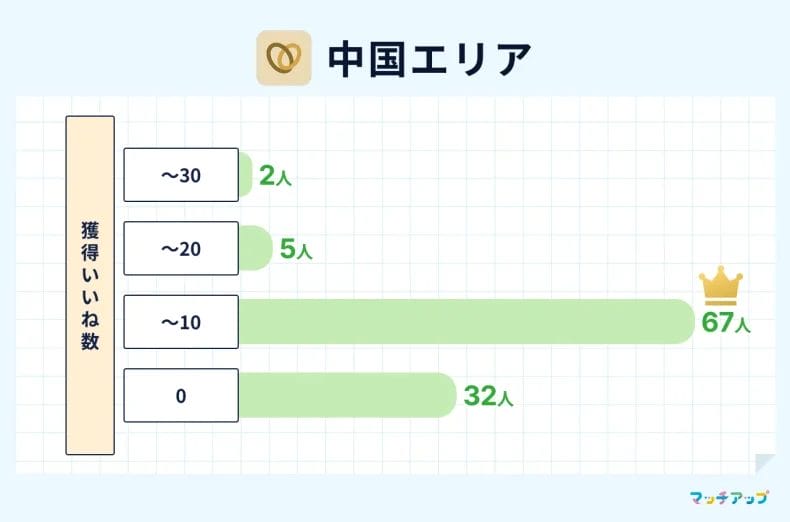
Task: Click the 5人 value label
Action: coord(296,250)
